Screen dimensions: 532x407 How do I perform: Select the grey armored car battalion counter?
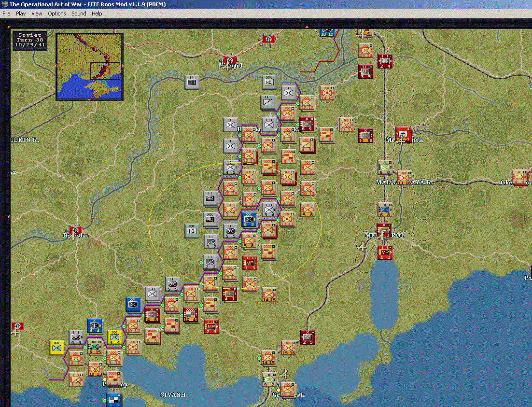(x=210, y=198)
